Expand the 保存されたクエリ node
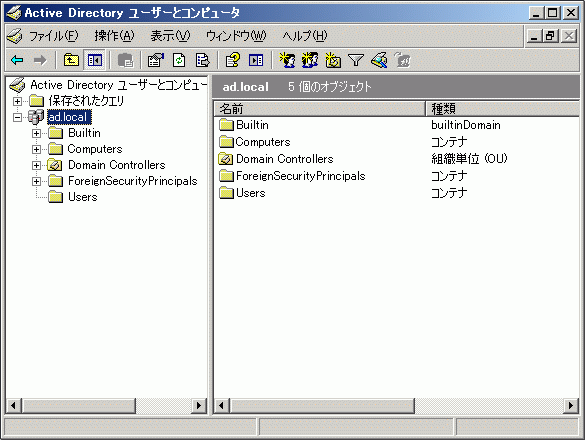The image size is (585, 440). coord(17,101)
